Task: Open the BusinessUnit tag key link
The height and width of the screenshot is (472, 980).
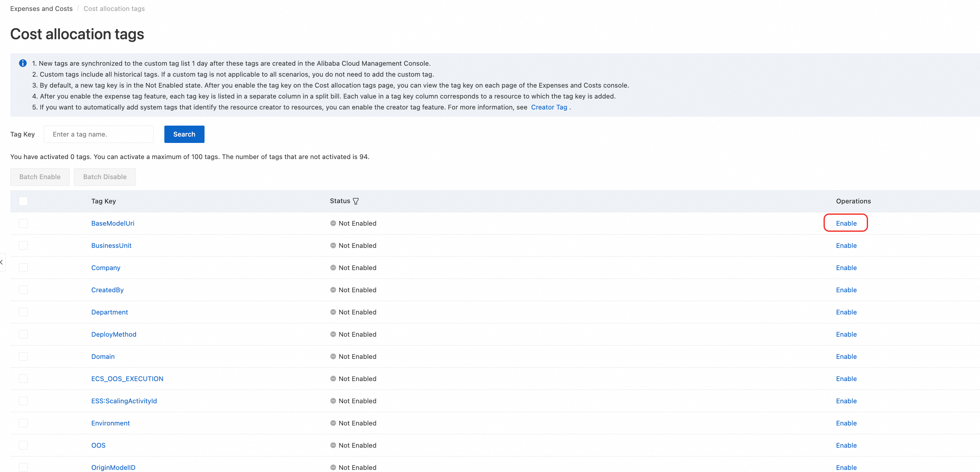Action: 111,245
